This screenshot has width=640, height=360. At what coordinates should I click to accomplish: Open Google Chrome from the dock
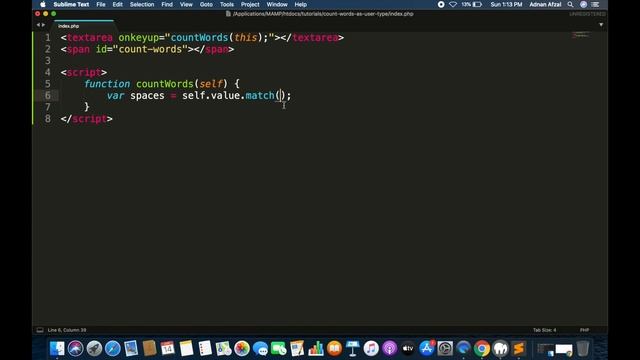[x=482, y=349]
